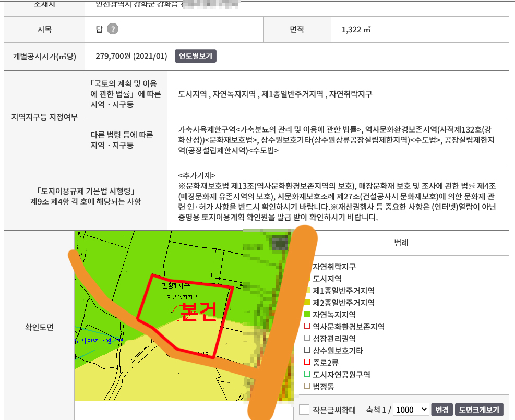This screenshot has height=420, width=515.
Task: Enable the 작은글씨확대 checkbox
Action: tap(304, 410)
